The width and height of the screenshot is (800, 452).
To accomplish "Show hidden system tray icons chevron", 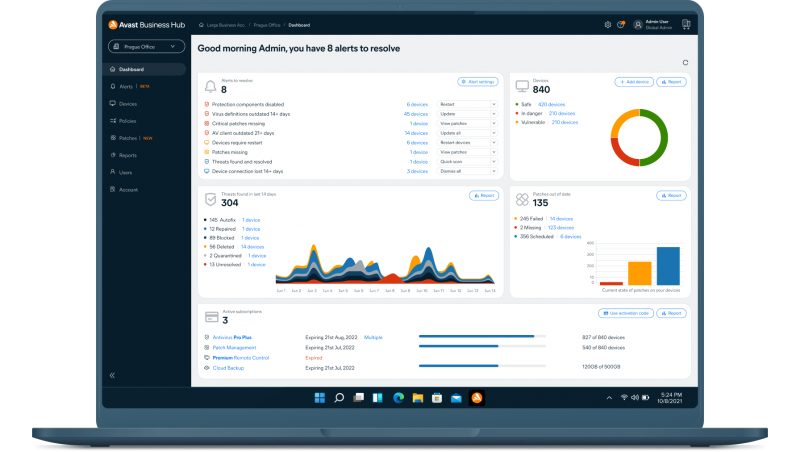I will [x=609, y=398].
